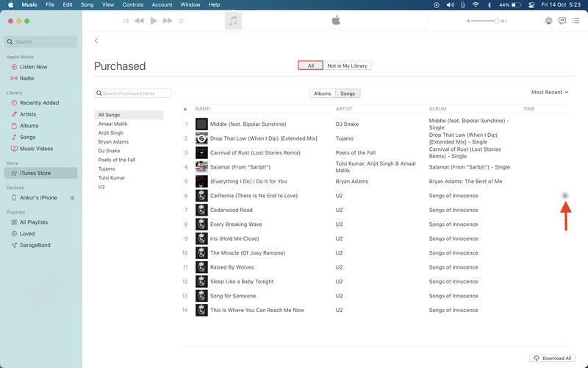Switch to Albums view
The height and width of the screenshot is (368, 588).
coord(323,93)
